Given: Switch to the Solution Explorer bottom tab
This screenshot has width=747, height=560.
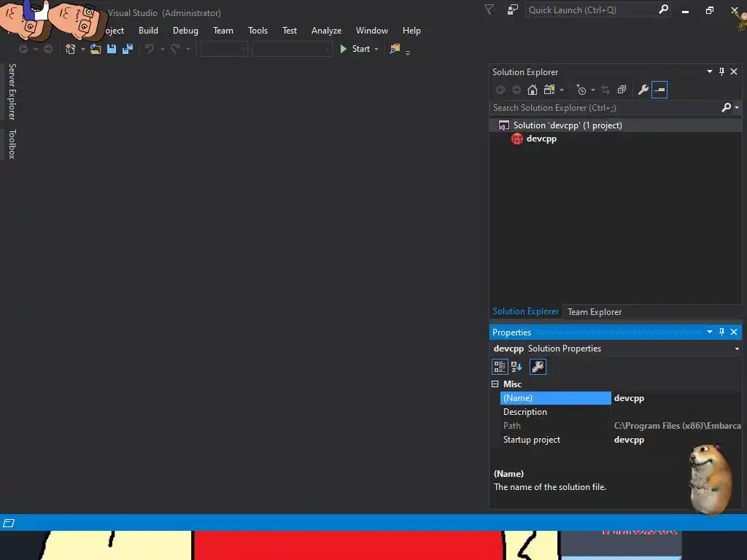Looking at the screenshot, I should (x=525, y=311).
